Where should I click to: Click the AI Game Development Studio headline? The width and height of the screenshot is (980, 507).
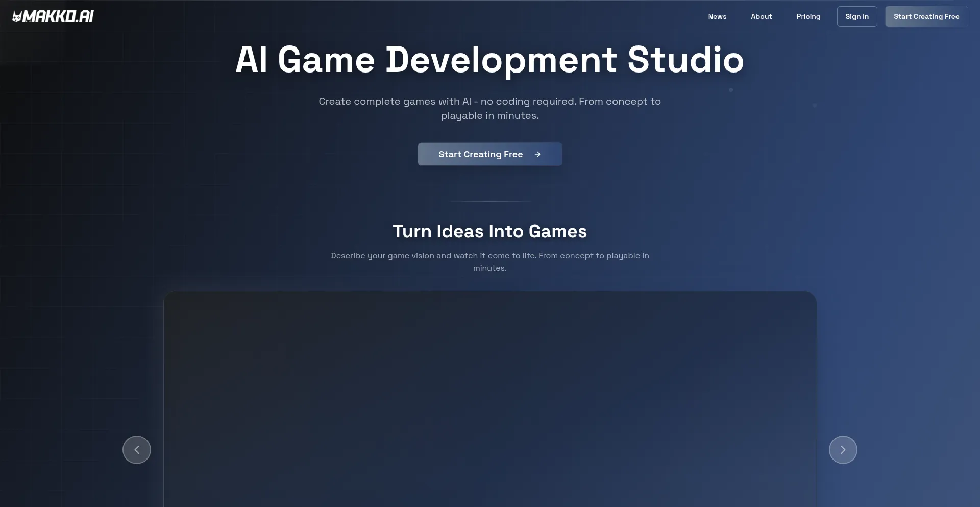pyautogui.click(x=489, y=60)
